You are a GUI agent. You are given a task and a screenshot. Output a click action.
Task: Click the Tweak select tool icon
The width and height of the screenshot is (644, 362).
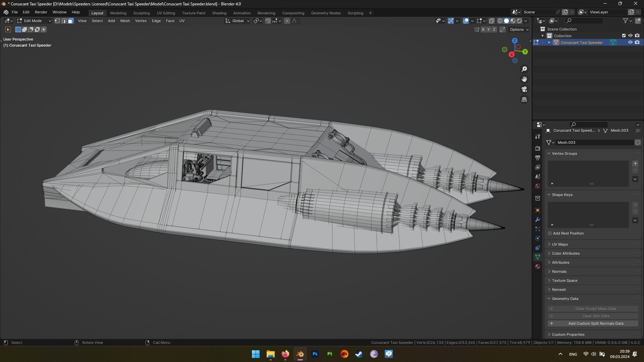[8, 29]
